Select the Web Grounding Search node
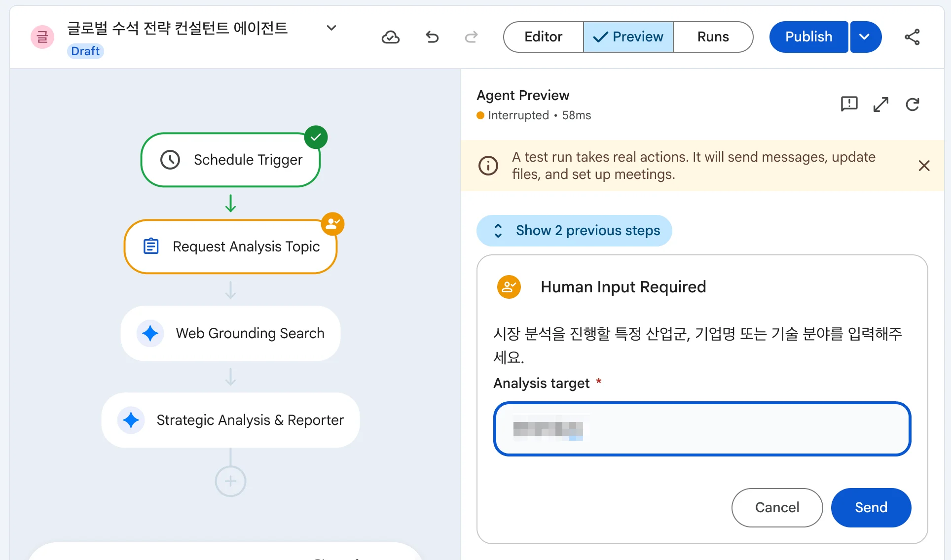The width and height of the screenshot is (951, 560). [x=231, y=333]
